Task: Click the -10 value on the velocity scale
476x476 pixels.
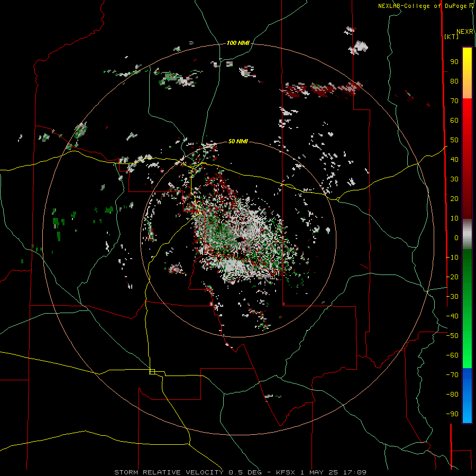Action: 452,258
